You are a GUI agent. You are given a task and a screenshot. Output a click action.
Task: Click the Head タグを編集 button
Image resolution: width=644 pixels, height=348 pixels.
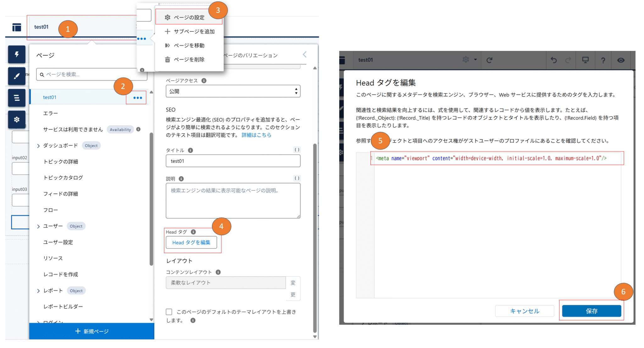pos(191,242)
